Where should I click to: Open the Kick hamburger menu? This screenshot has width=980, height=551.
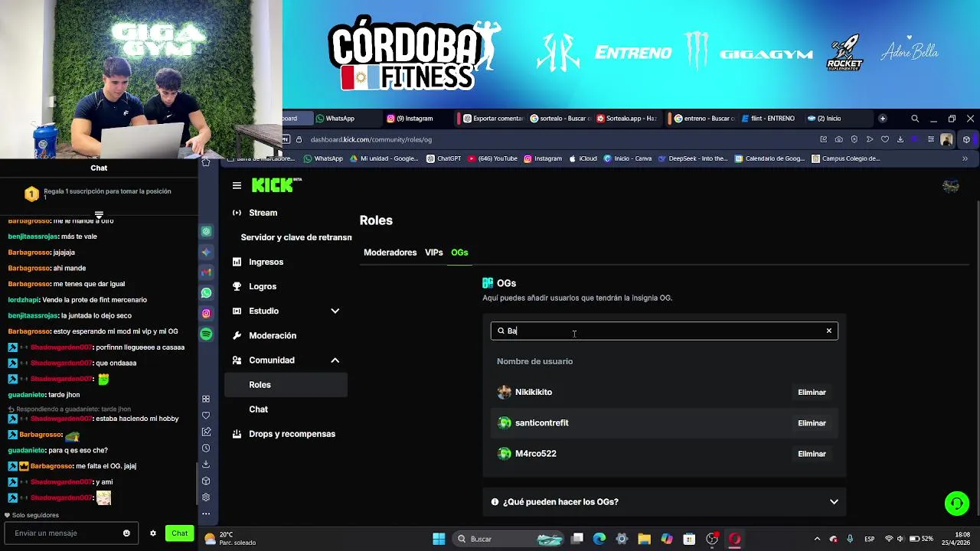point(237,185)
